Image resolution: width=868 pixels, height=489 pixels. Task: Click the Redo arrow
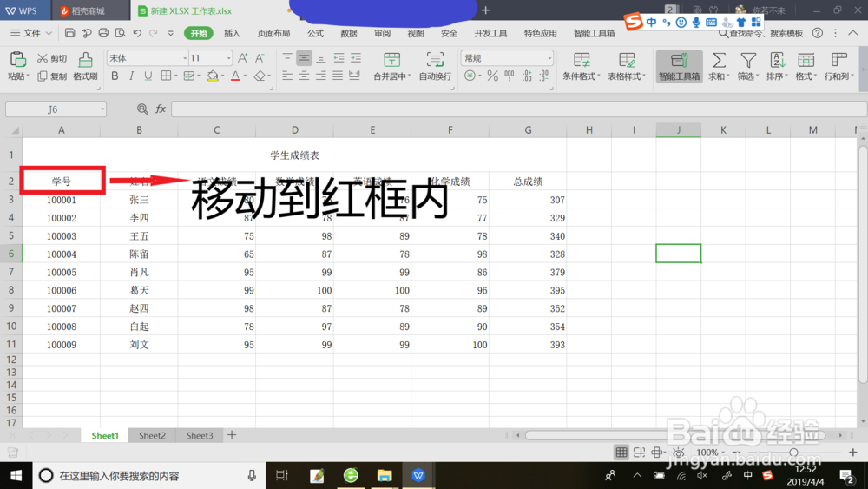coord(154,33)
